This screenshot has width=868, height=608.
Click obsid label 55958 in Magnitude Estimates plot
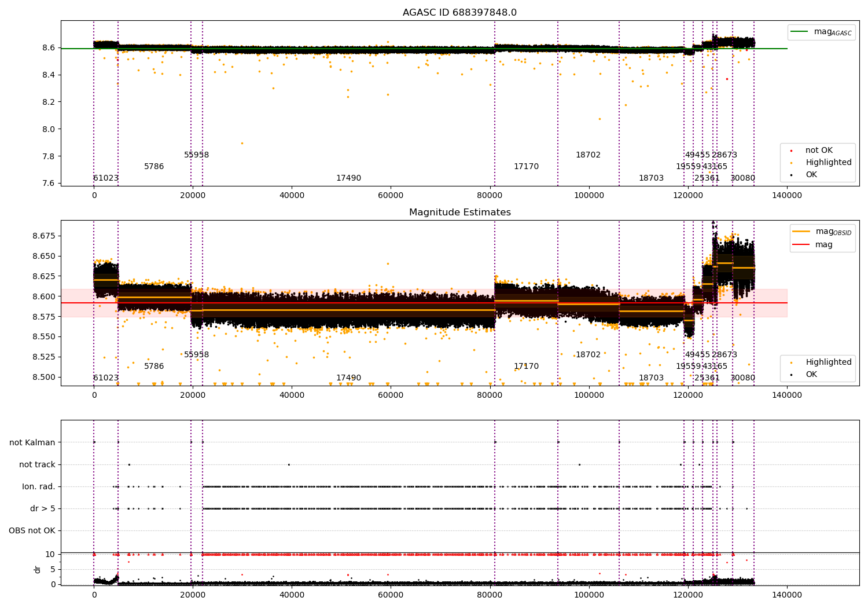[197, 355]
